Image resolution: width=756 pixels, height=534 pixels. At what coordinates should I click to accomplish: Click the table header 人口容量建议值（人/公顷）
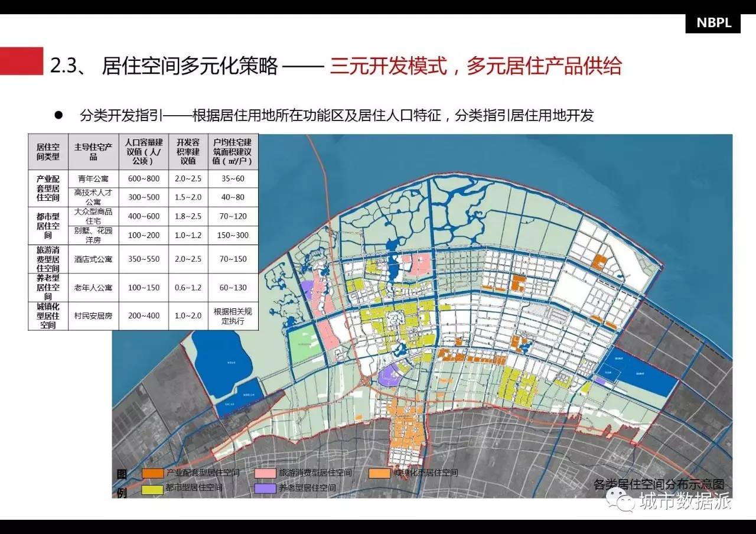tap(144, 152)
